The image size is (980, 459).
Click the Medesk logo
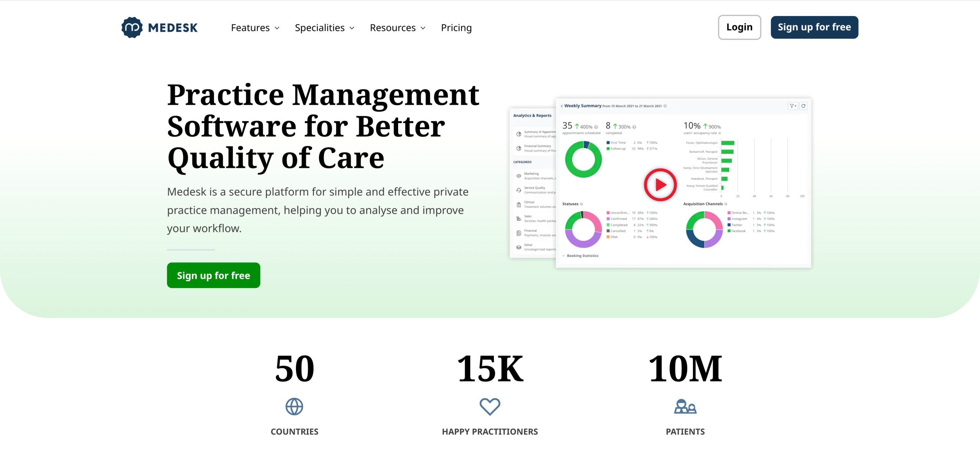click(159, 27)
